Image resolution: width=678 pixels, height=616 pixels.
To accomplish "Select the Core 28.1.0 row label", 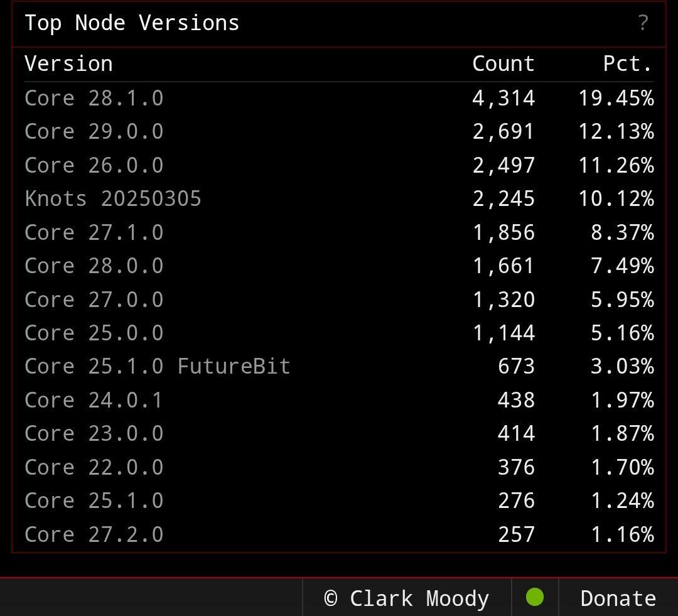I will pos(94,98).
